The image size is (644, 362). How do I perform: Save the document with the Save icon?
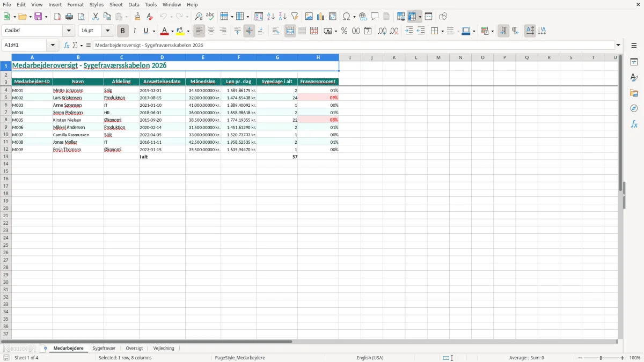click(x=38, y=17)
